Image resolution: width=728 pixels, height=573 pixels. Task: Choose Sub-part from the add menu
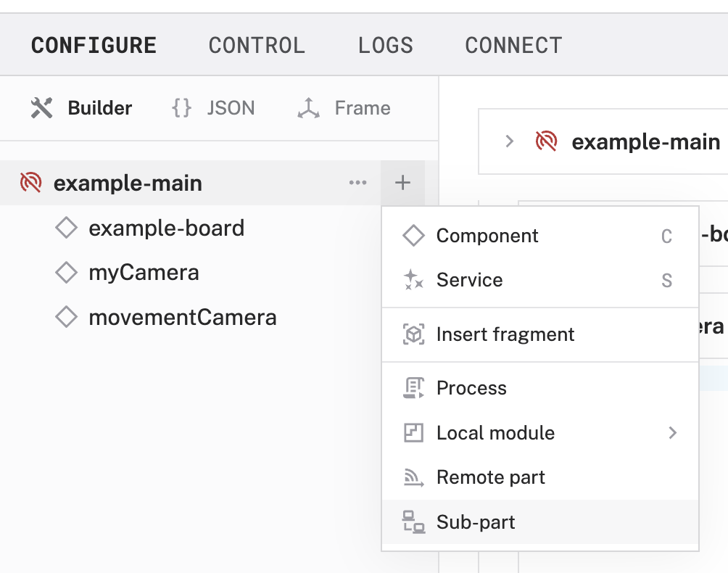pyautogui.click(x=475, y=522)
